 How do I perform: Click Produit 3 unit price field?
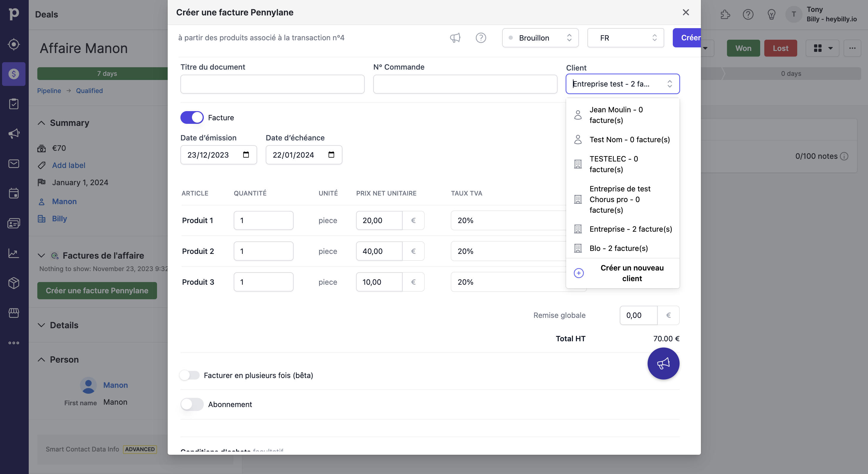point(379,282)
